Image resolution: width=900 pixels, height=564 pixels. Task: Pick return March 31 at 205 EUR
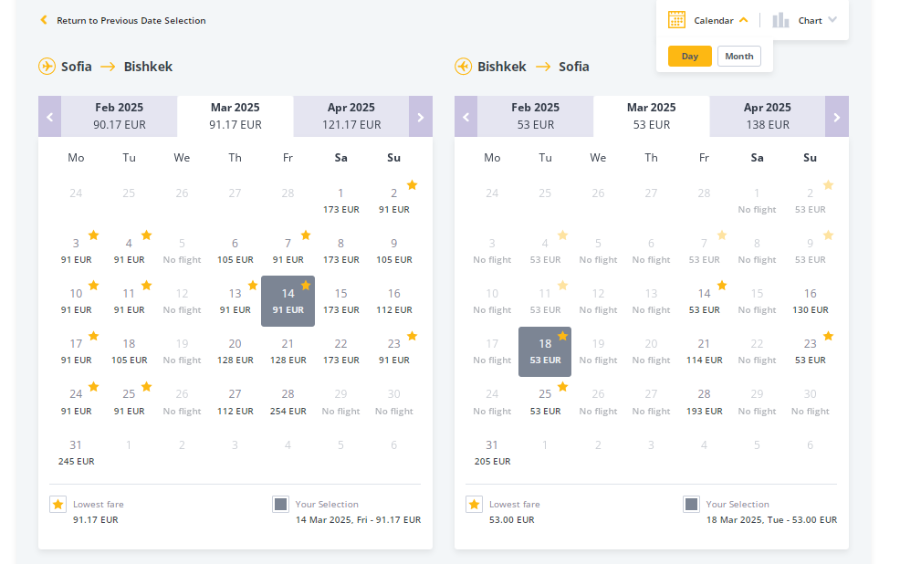point(492,452)
